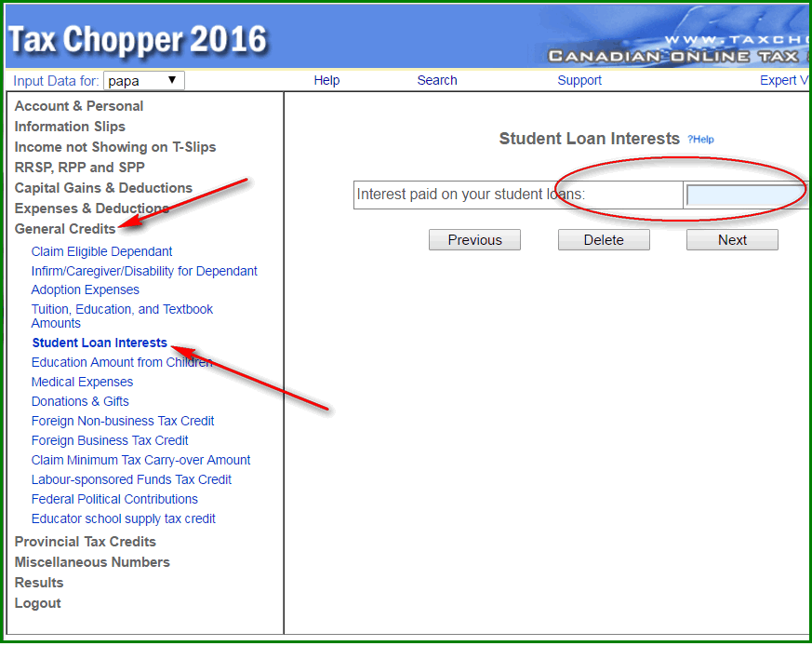Screen dimensions: 812x646
Task: Open Education Amount from Children page
Action: click(x=122, y=362)
